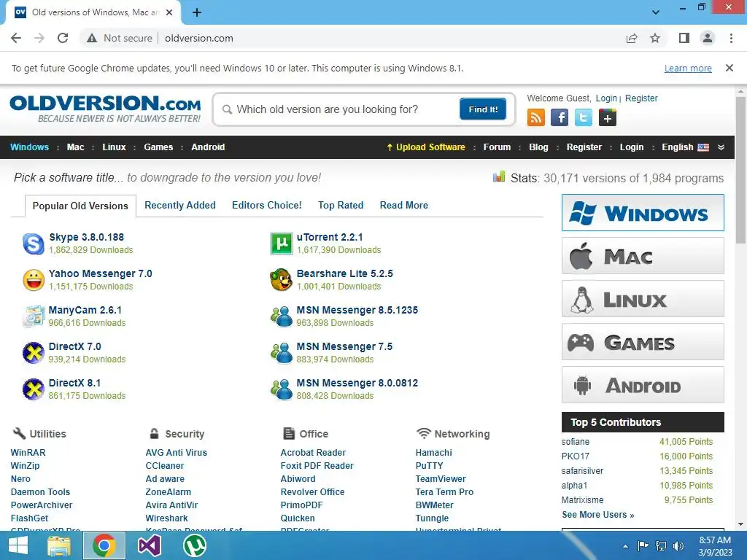
Task: Click the Learn more link
Action: (688, 68)
